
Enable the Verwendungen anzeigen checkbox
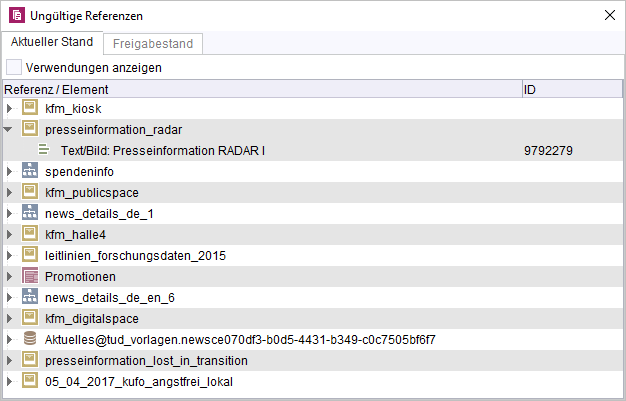click(14, 67)
